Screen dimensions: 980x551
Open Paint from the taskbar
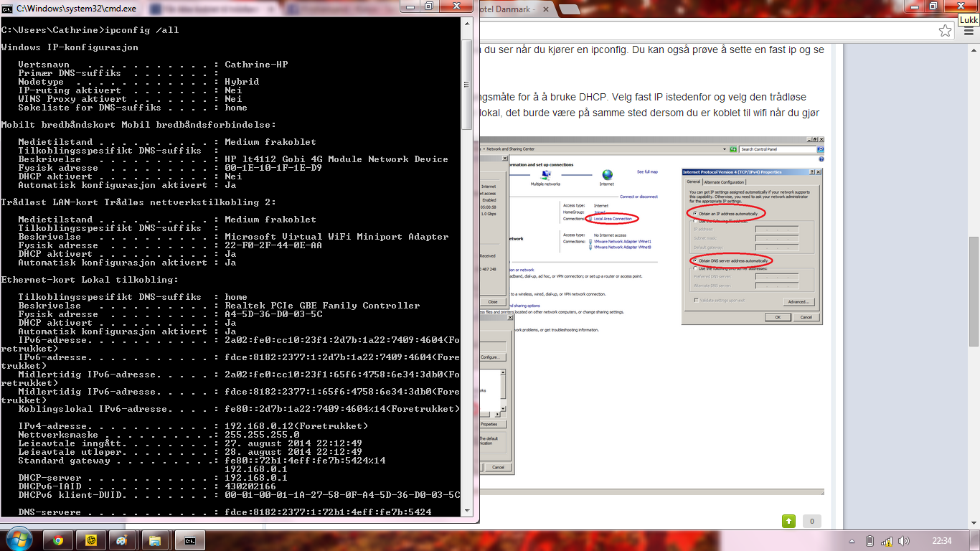(122, 540)
